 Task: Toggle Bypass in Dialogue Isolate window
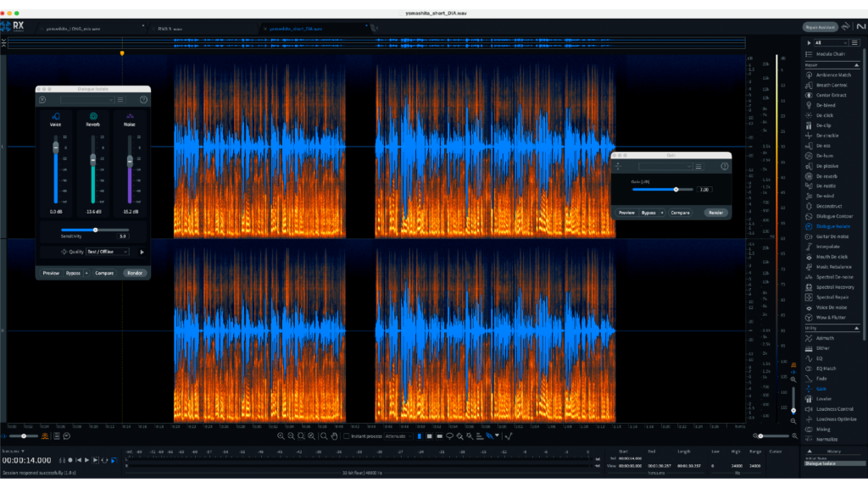[74, 273]
